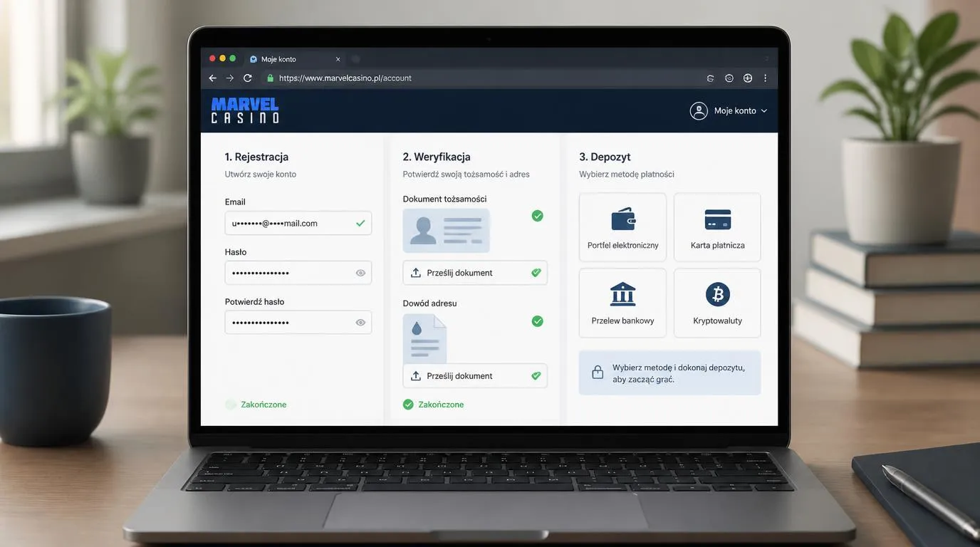Image resolution: width=980 pixels, height=547 pixels.
Task: Select the Karta płatnicza payment option
Action: click(x=717, y=227)
